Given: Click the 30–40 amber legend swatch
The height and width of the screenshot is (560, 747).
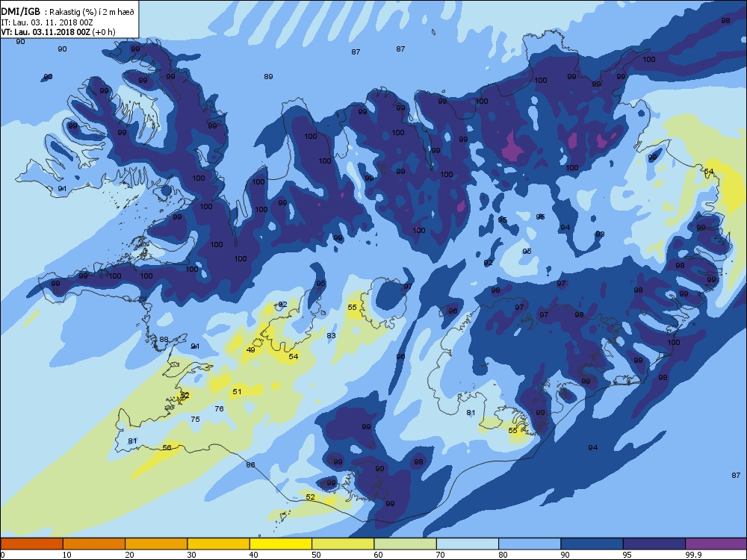Looking at the screenshot, I should point(219,544).
